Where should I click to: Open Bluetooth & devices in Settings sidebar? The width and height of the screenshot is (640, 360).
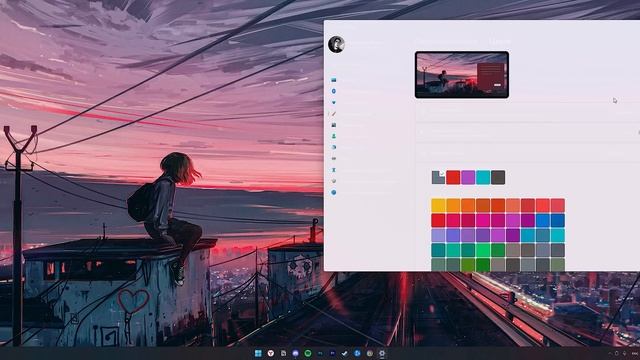333,91
